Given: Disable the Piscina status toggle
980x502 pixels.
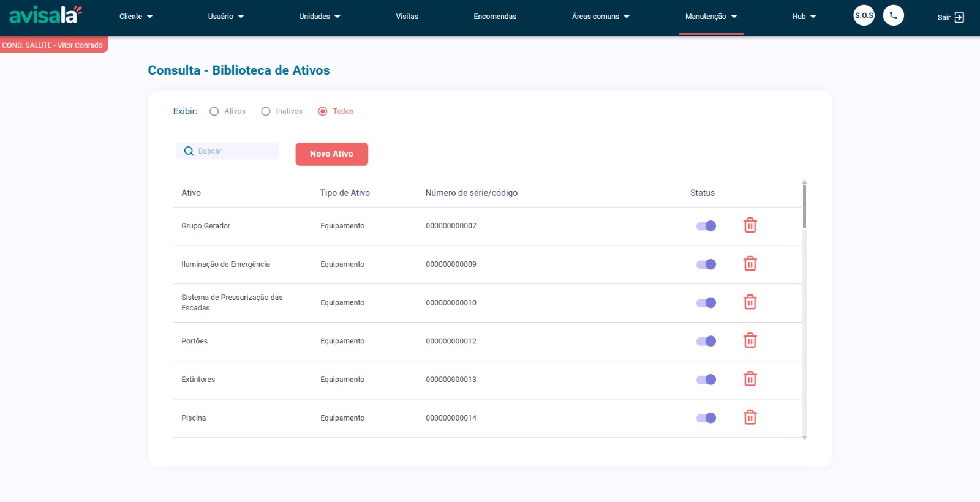Looking at the screenshot, I should (x=706, y=418).
